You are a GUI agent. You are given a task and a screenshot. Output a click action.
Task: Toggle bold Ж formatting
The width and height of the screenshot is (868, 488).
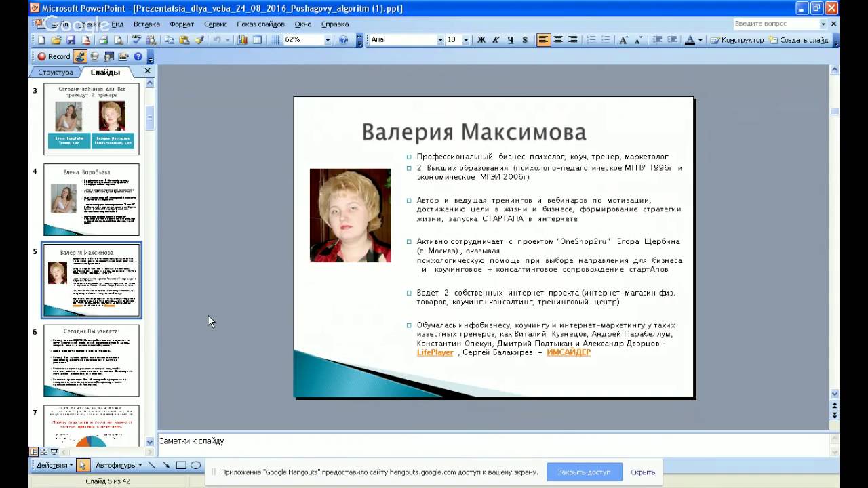pos(481,40)
